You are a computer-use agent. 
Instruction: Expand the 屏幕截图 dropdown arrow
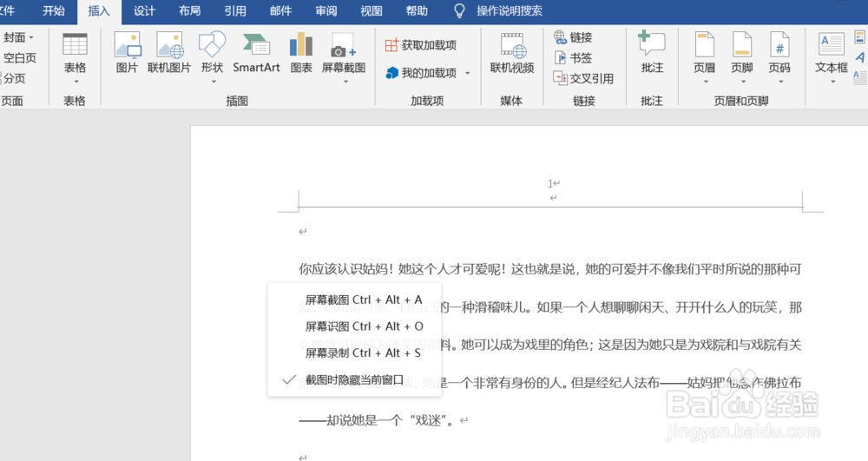tap(345, 82)
